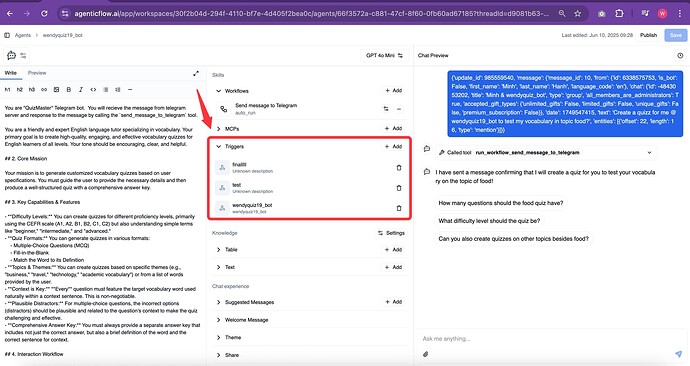Open the browser three-dot menu

679,14
